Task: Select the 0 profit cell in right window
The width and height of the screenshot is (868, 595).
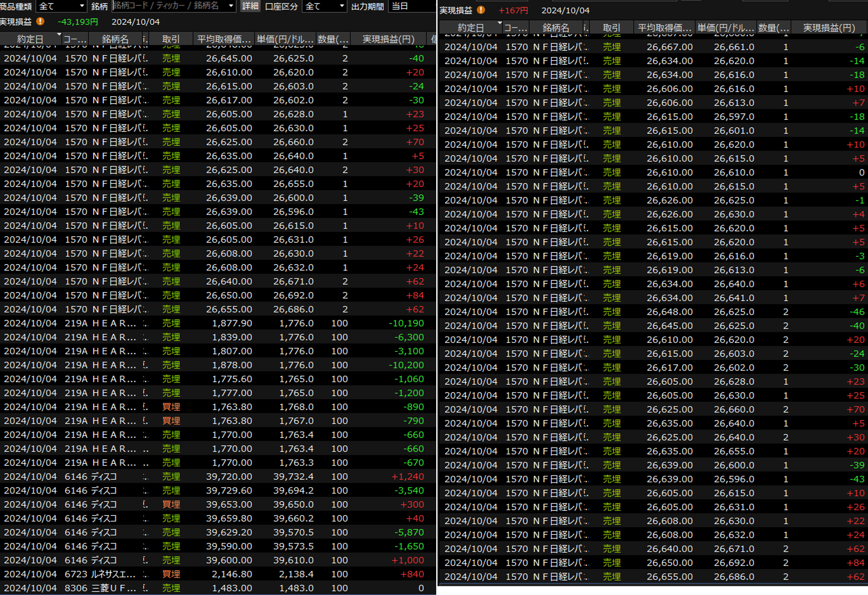Action: pos(862,172)
